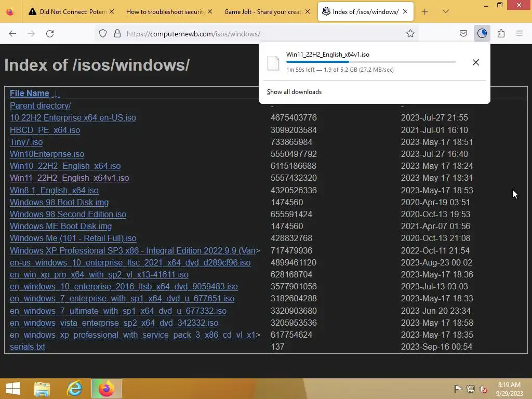Screen dimensions: 532x399
Task: Open the file icon of the downloading ISO
Action: [273, 63]
